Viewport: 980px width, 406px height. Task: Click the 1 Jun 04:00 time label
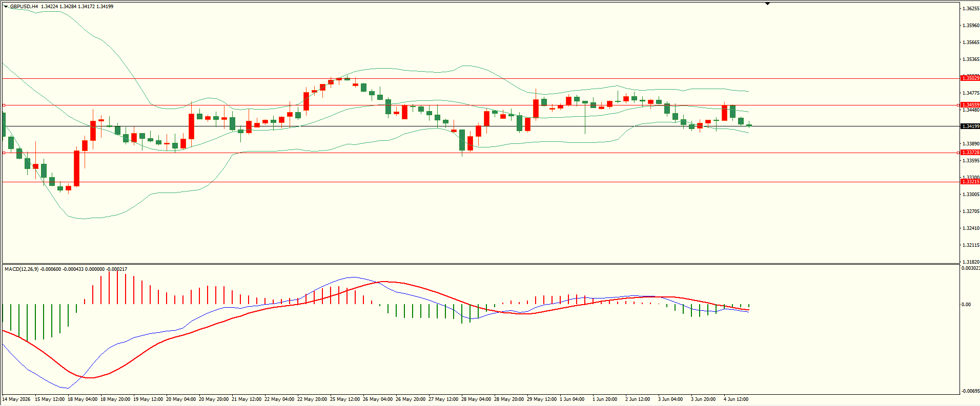572,399
